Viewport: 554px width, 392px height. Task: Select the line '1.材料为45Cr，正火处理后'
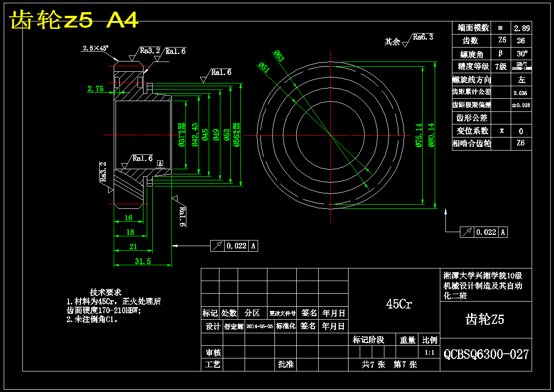click(114, 302)
